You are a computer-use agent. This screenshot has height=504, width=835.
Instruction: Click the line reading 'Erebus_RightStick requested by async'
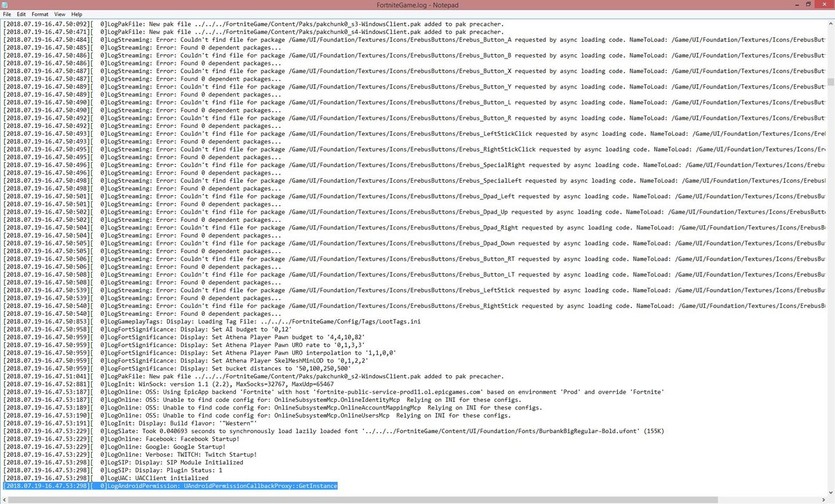[x=415, y=305]
